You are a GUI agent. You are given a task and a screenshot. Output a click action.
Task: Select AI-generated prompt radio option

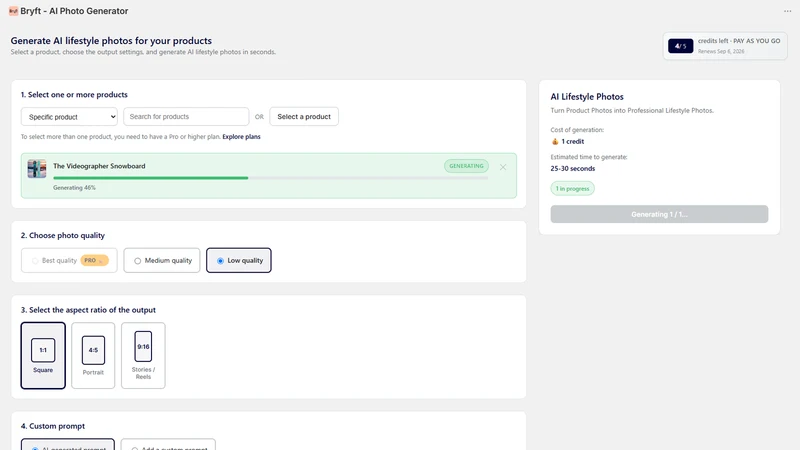tap(35, 448)
